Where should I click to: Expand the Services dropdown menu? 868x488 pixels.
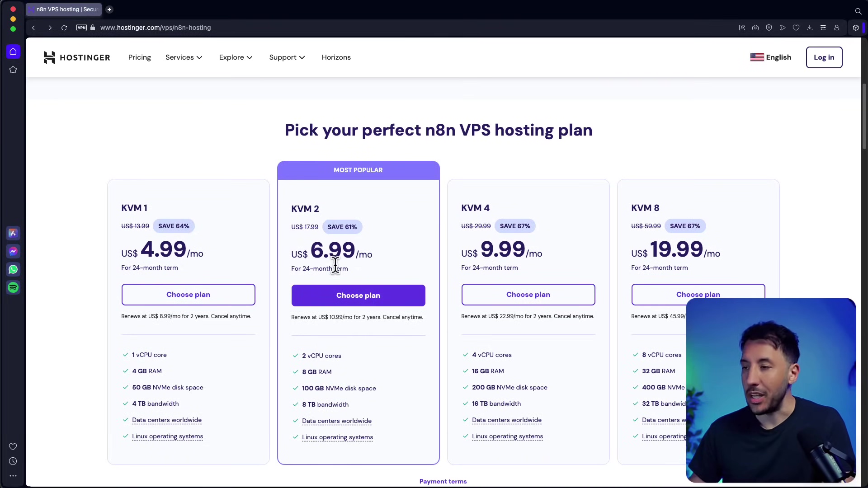[x=184, y=57]
